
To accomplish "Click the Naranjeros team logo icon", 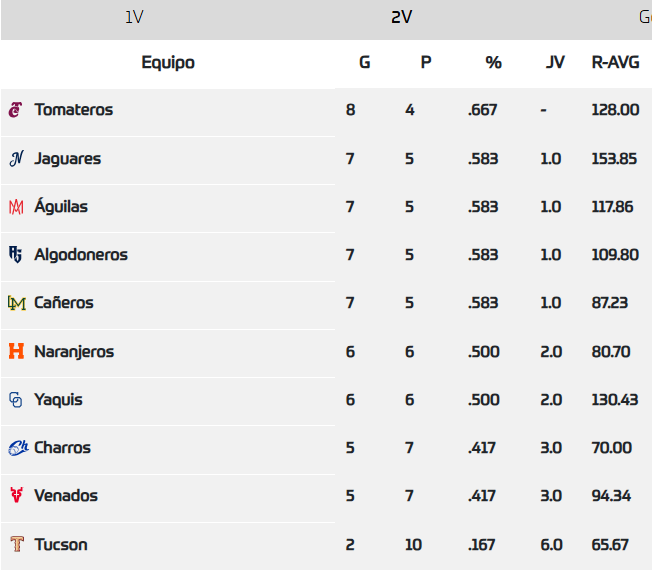I will click(16, 352).
